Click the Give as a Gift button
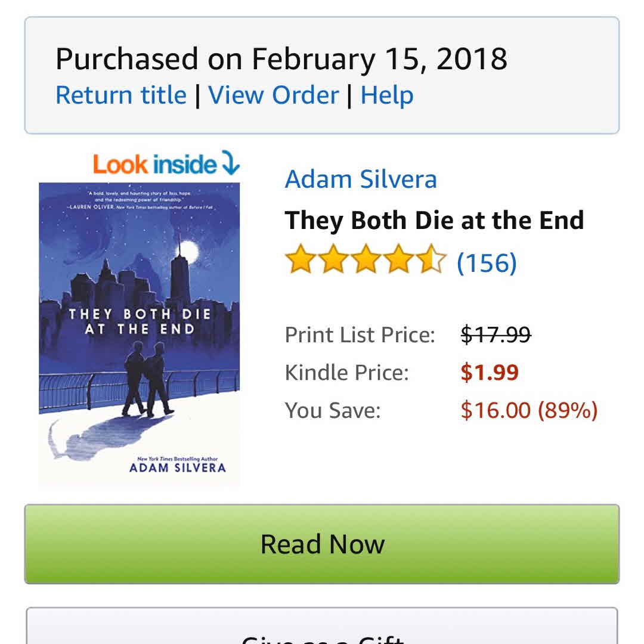This screenshot has height=644, width=644. tap(322, 632)
